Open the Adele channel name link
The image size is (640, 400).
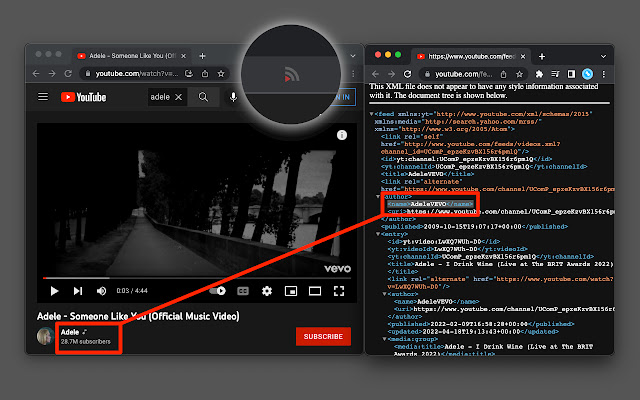point(70,332)
